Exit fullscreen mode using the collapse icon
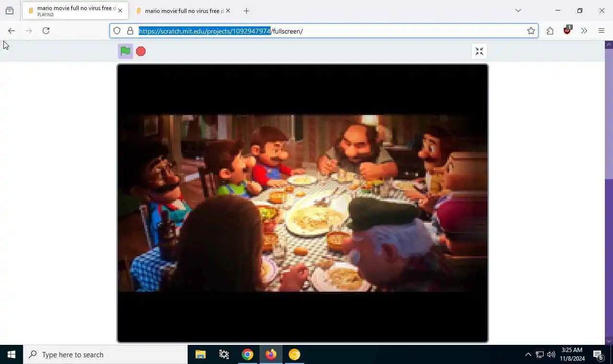 [479, 51]
